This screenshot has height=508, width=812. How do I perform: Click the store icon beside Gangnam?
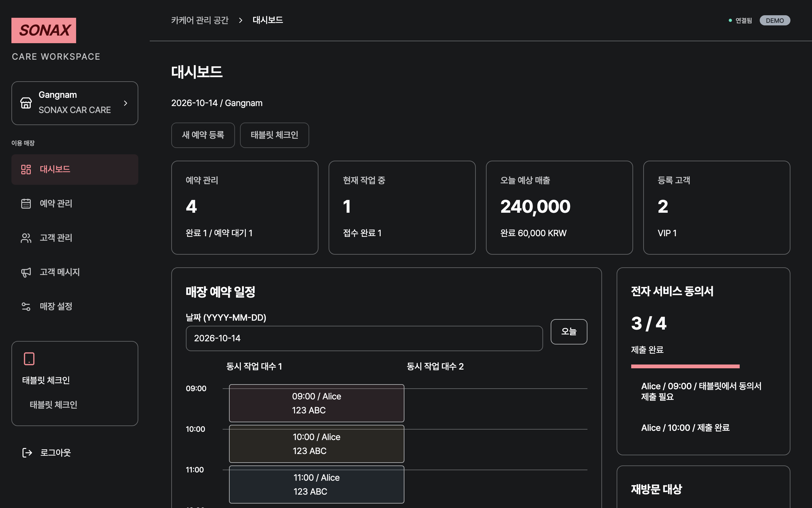coord(26,103)
